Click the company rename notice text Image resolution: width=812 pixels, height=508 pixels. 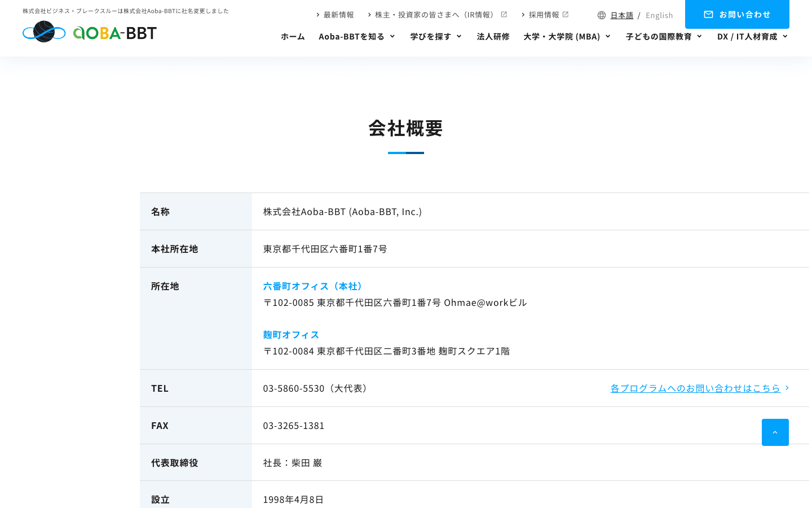tap(126, 11)
